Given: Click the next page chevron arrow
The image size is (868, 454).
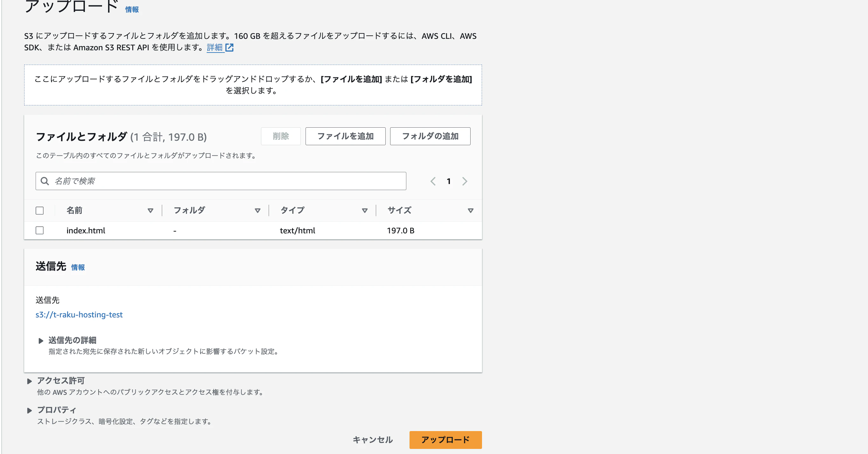Looking at the screenshot, I should [x=465, y=181].
